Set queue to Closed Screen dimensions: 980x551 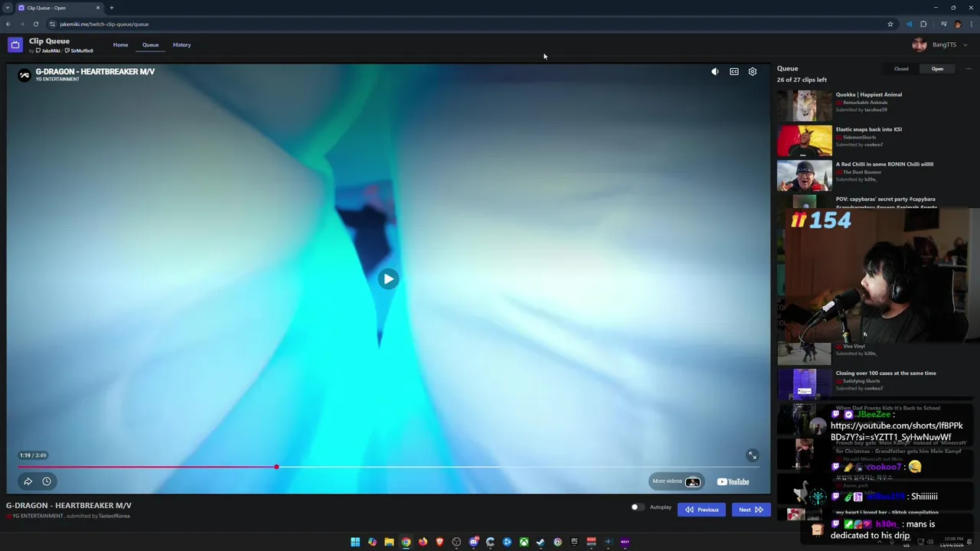[901, 69]
